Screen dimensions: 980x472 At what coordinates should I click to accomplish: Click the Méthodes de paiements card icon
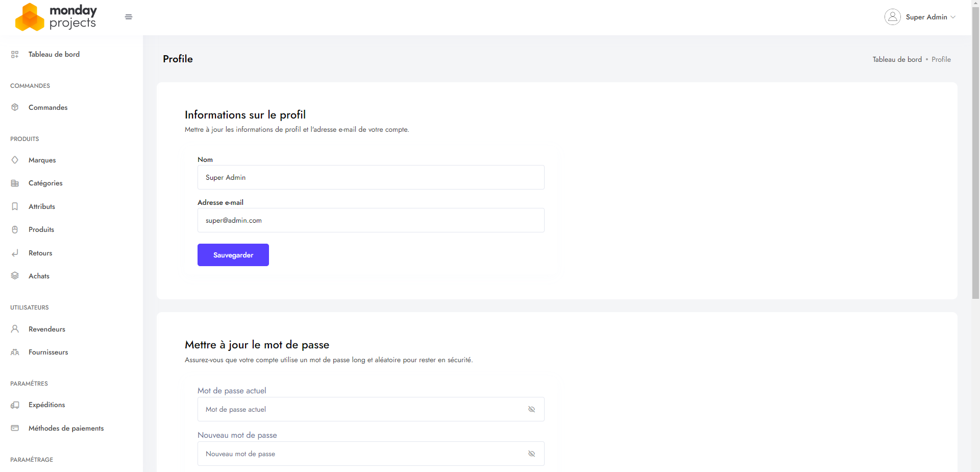pyautogui.click(x=15, y=428)
